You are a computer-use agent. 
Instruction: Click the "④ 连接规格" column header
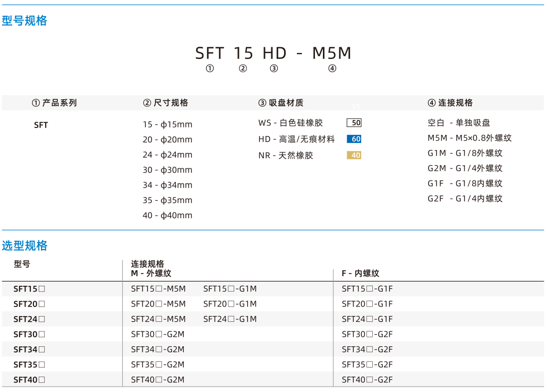click(x=450, y=103)
